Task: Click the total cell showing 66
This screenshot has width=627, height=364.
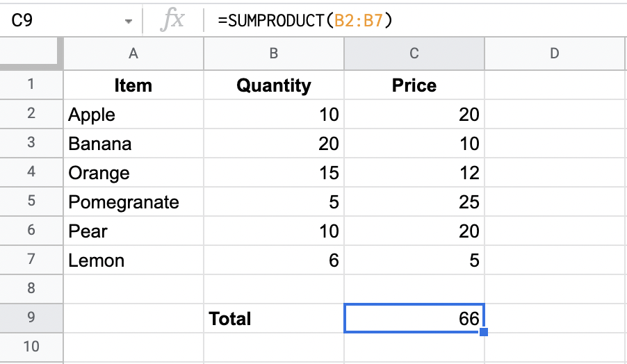Action: [414, 319]
